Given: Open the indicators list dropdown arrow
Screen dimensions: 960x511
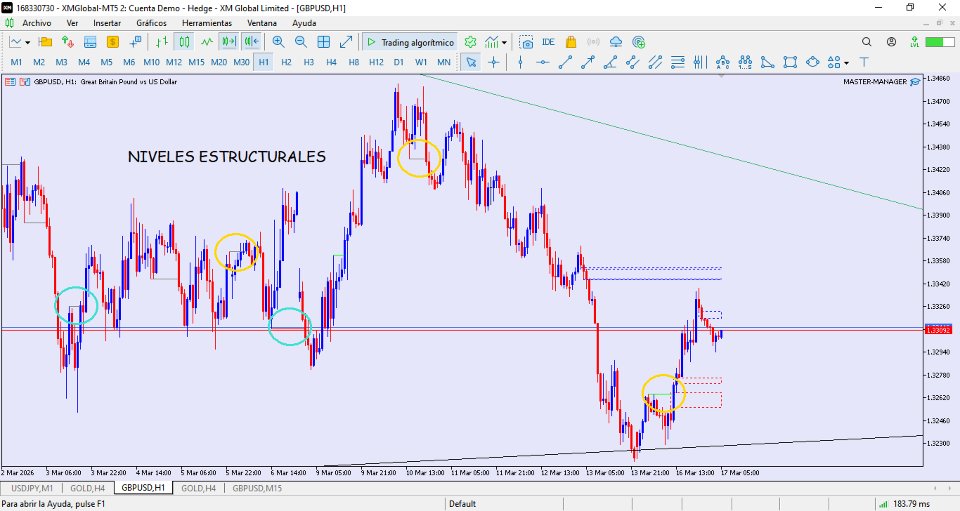Looking at the screenshot, I should click(504, 42).
